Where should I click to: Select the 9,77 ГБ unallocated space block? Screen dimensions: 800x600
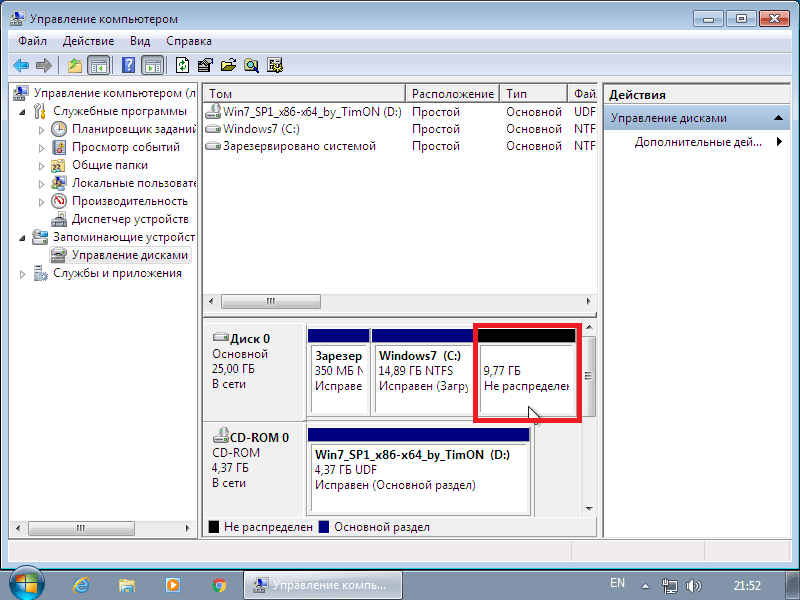coord(527,371)
